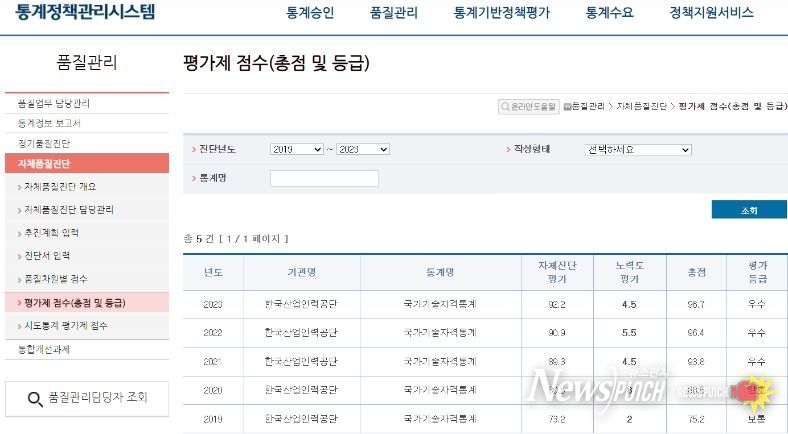Click the 년도 column header
Image resolution: width=788 pixels, height=434 pixels.
point(213,272)
